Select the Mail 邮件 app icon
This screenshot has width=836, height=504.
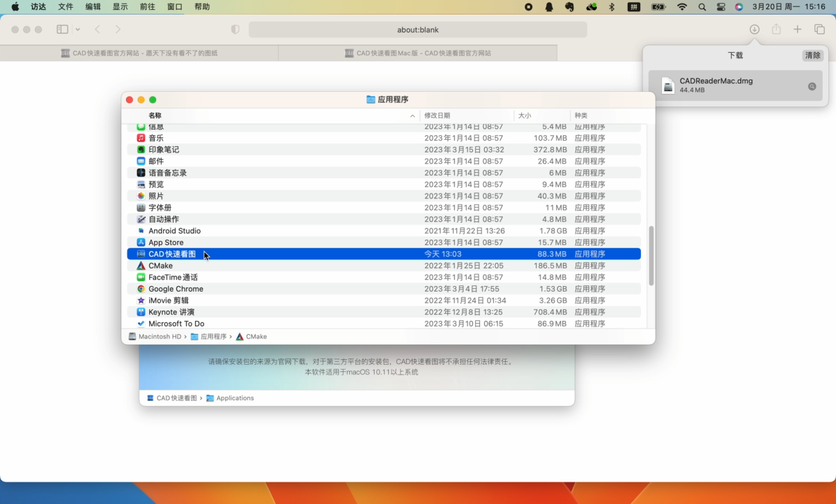coord(141,161)
